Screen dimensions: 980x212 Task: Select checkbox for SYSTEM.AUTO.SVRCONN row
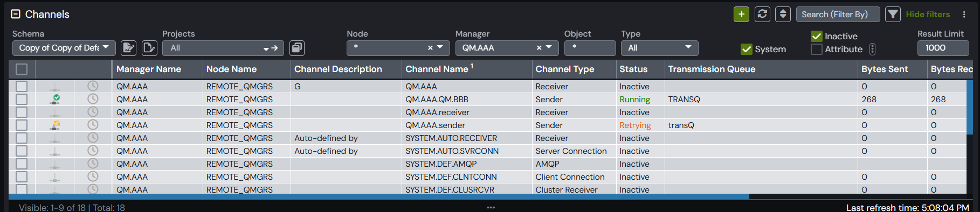tap(22, 151)
